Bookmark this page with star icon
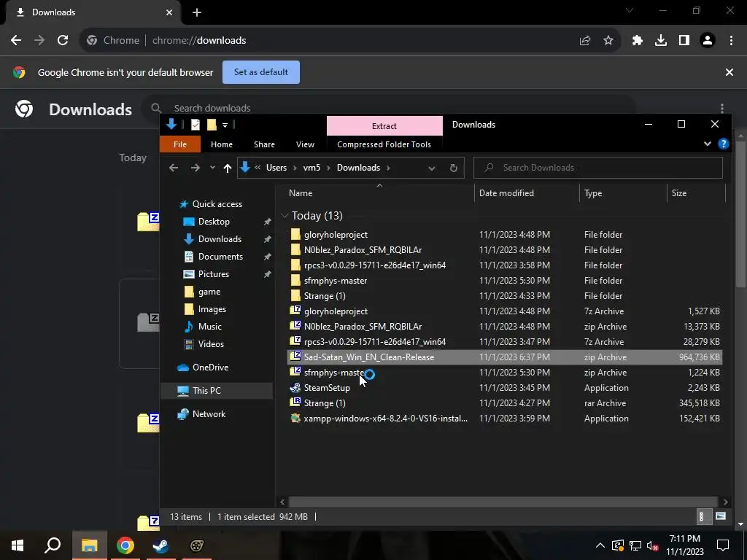747x560 pixels. 608,41
